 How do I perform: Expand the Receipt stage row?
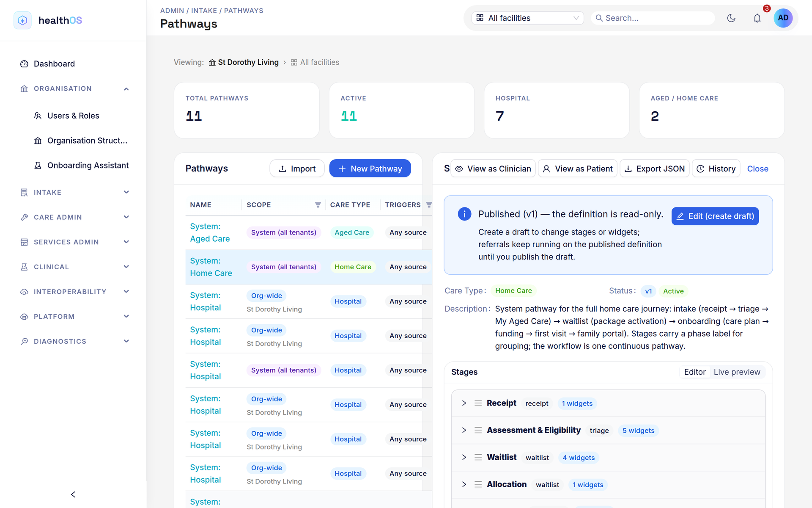[608, 403]
